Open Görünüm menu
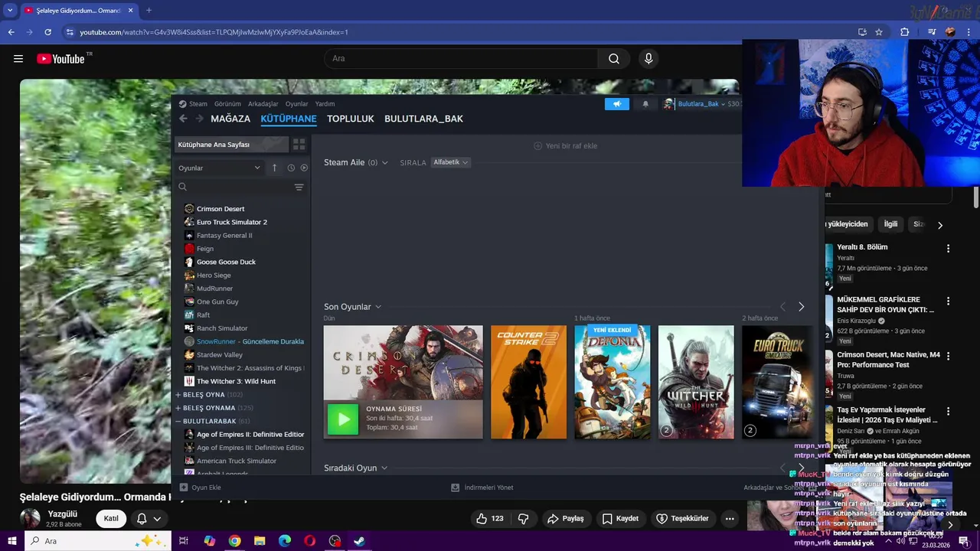The height and width of the screenshot is (551, 980). [x=227, y=104]
